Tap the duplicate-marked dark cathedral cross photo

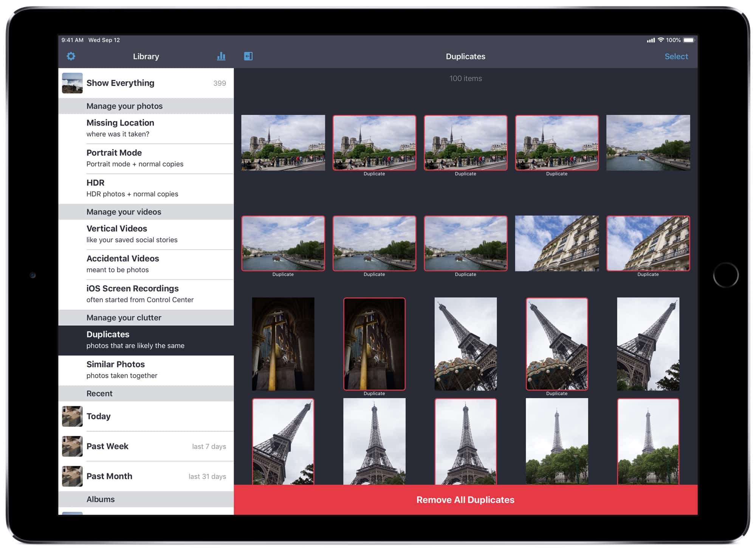[x=374, y=343]
